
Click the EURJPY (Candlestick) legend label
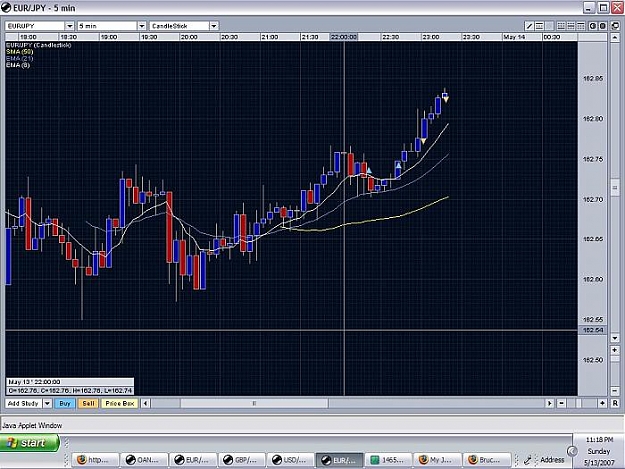39,45
